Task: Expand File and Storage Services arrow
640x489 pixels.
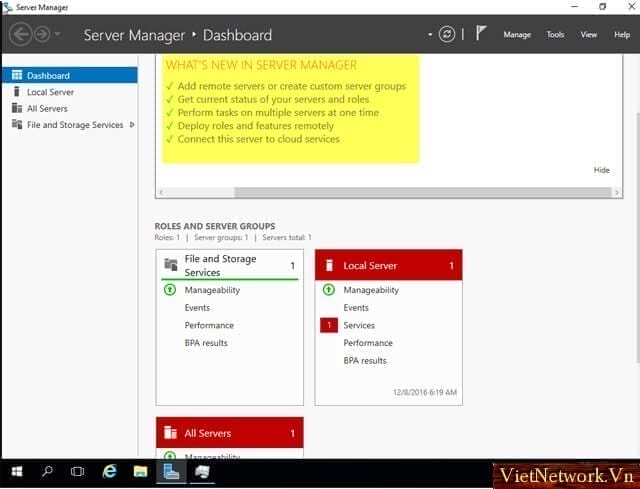Action: [132, 124]
